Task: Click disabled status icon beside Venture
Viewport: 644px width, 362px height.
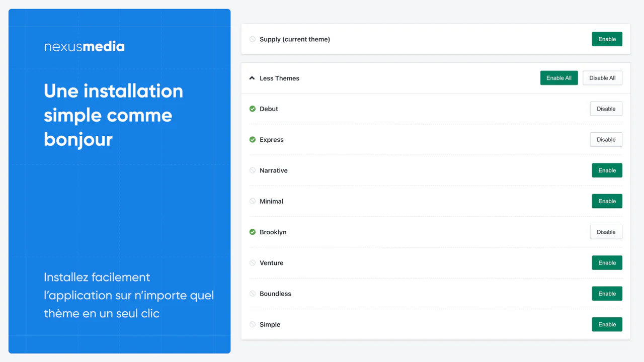Action: pos(253,262)
